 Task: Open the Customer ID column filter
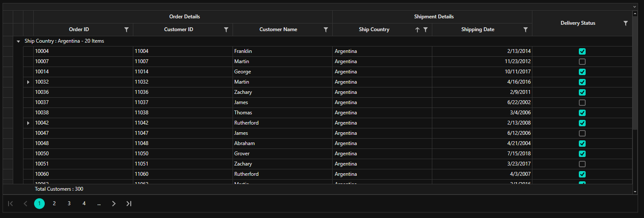[226, 29]
